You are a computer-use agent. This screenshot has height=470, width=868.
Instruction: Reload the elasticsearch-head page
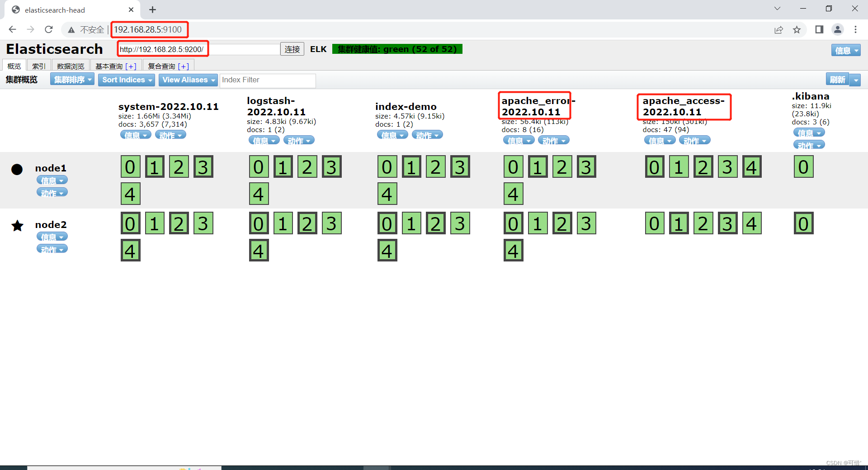coord(49,29)
